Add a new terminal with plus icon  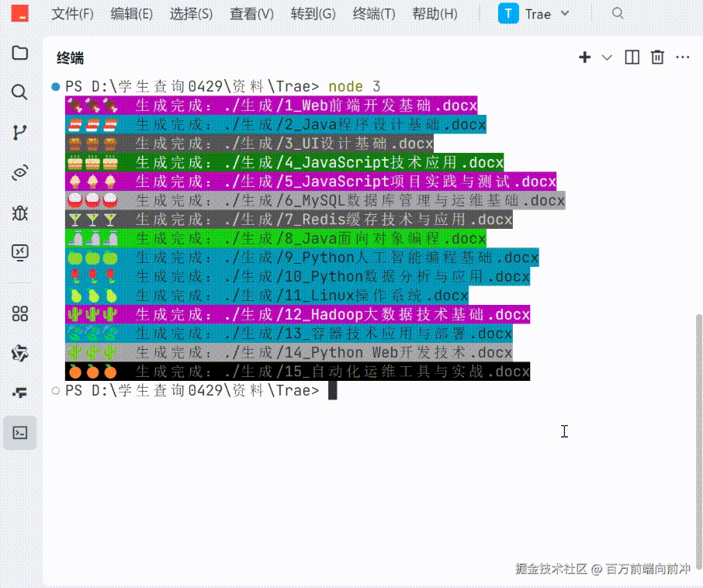pos(584,57)
